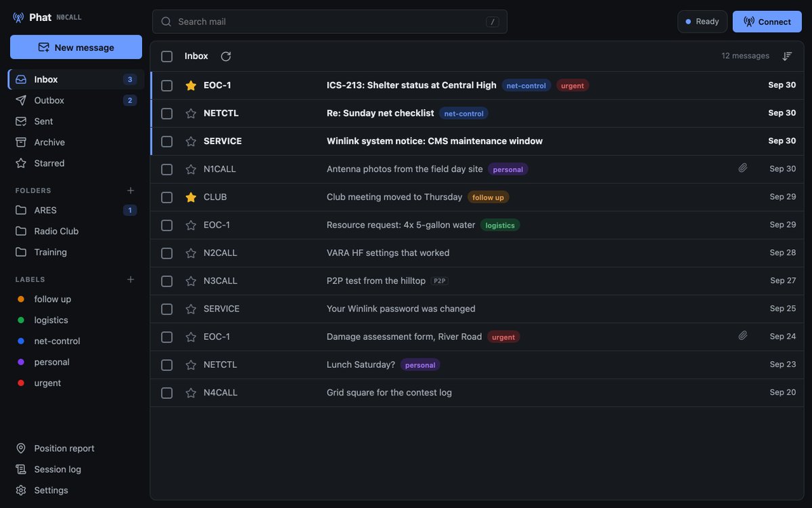The image size is (812, 508).
Task: Click the logistics tag on Resource request
Action: point(500,225)
